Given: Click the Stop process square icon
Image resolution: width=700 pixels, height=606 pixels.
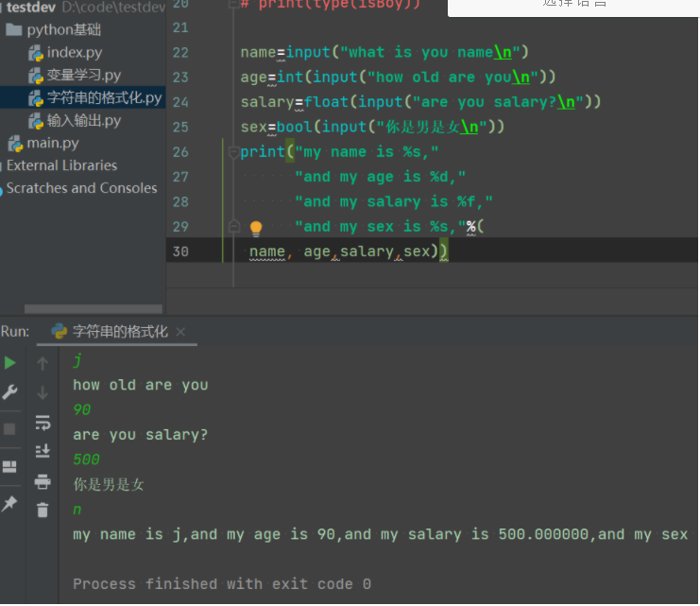Looking at the screenshot, I should (x=9, y=429).
